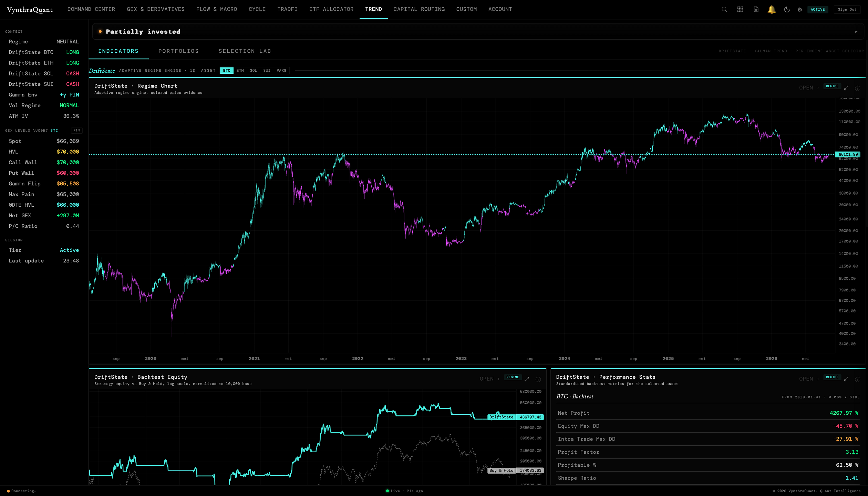Show info for Performance Stats panel
This screenshot has width=868, height=496.
click(858, 379)
